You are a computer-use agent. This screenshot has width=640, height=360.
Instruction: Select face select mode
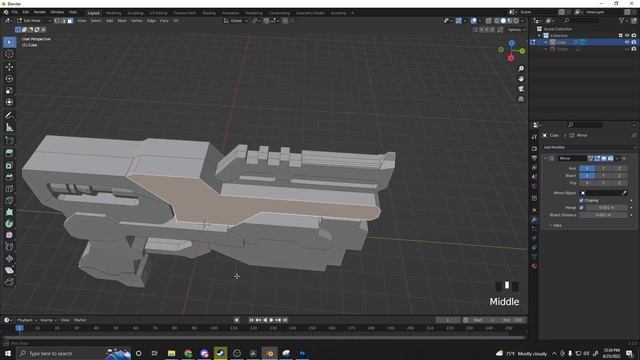[x=70, y=20]
